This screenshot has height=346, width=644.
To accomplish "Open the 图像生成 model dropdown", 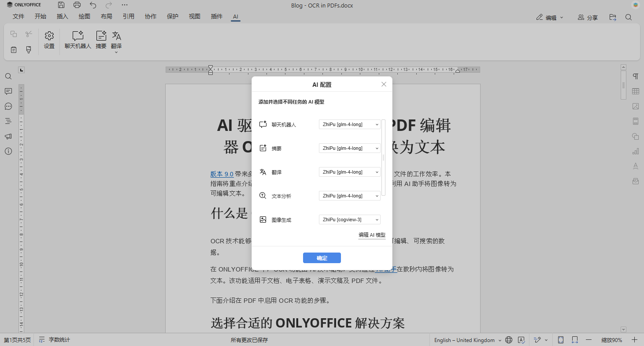I will pyautogui.click(x=350, y=220).
